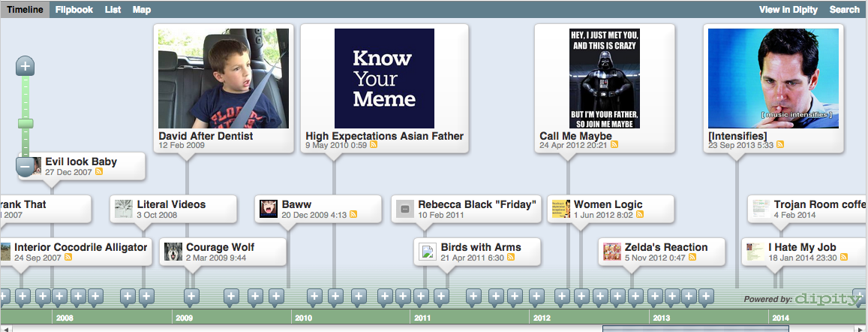Click the Birds with Arms broken image icon

click(428, 252)
